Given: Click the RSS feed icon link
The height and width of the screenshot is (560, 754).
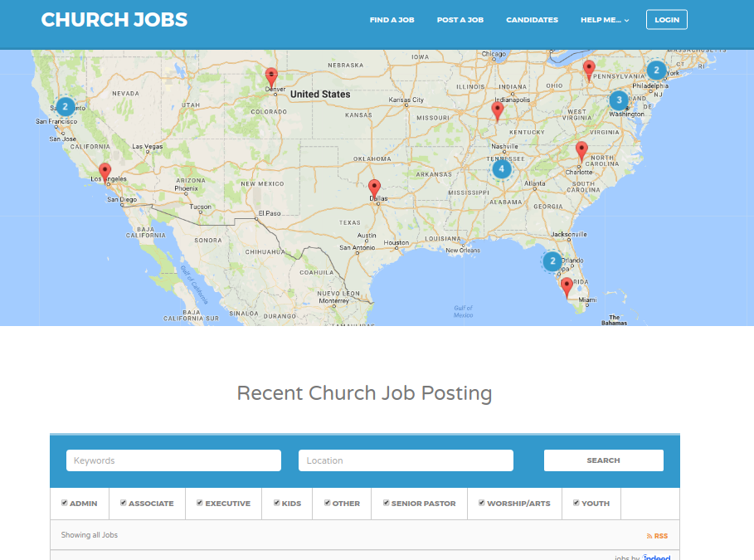Looking at the screenshot, I should [x=657, y=536].
